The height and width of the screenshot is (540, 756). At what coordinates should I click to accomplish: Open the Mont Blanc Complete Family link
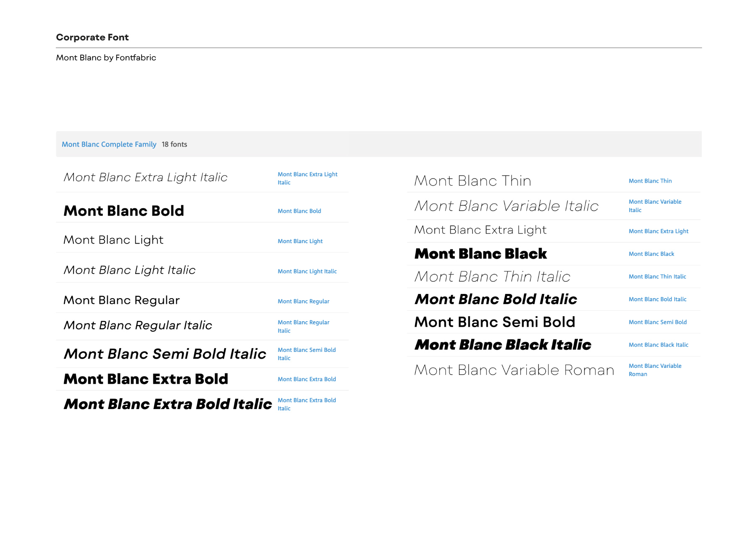click(x=109, y=144)
